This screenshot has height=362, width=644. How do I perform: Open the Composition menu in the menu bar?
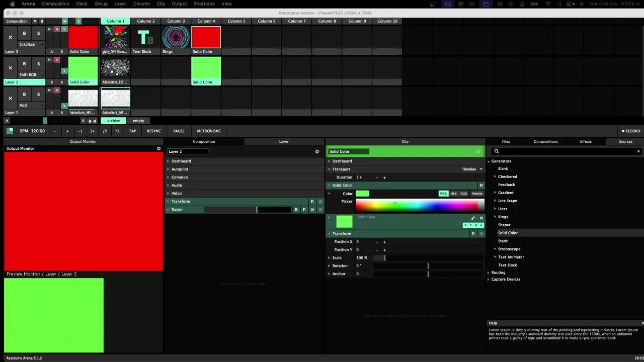(x=55, y=4)
